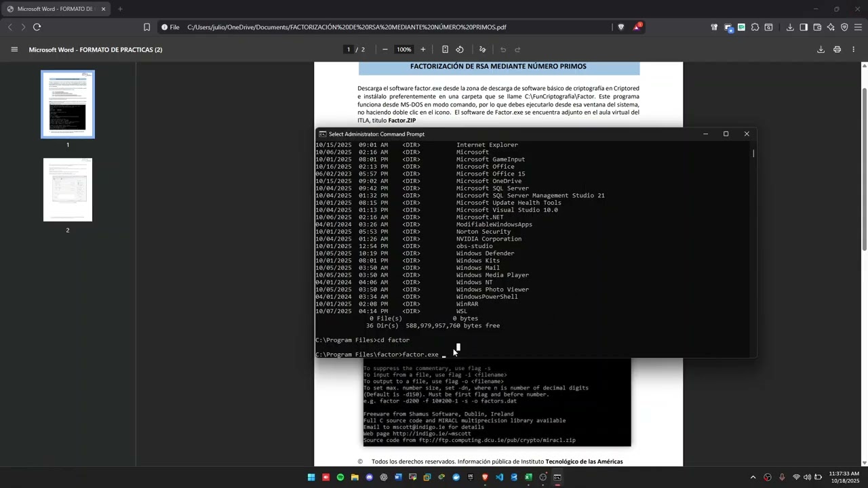Zoom out the PDF with minus button
The image size is (868, 488).
pos(385,49)
